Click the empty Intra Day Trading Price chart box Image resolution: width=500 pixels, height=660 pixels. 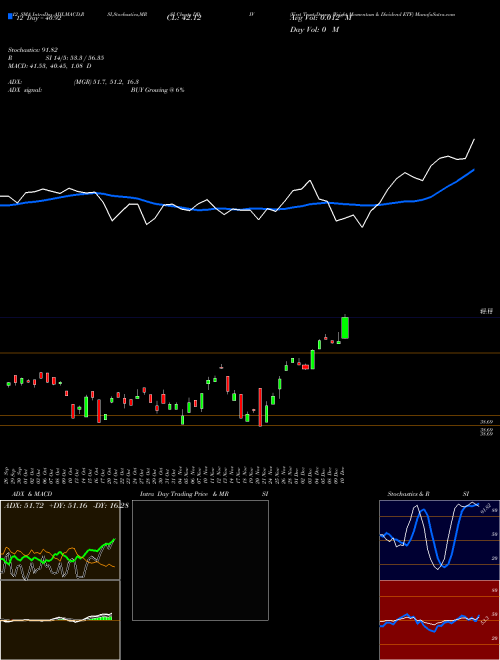point(200,560)
